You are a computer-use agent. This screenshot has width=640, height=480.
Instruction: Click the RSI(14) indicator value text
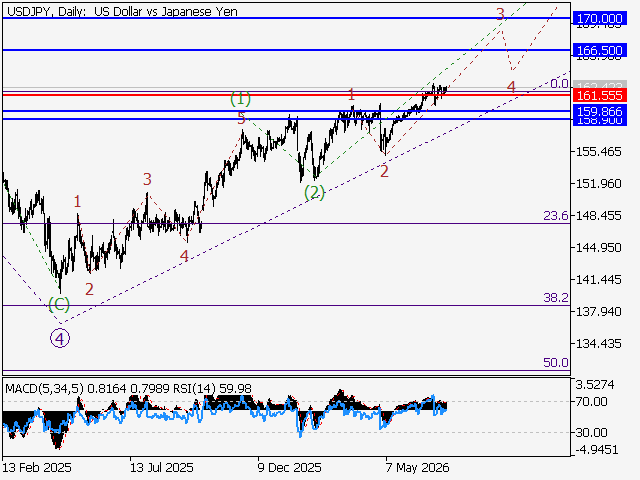click(x=213, y=388)
